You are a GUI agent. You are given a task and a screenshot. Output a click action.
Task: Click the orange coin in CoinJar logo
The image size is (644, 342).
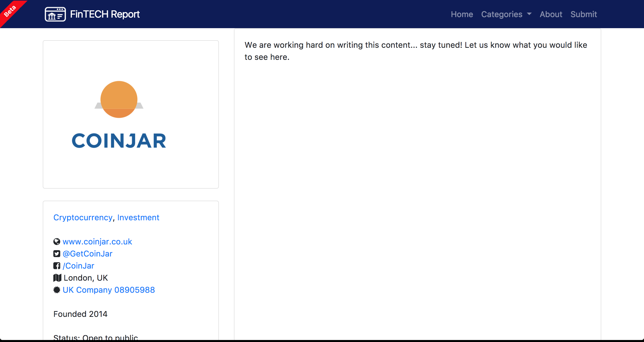(x=119, y=99)
